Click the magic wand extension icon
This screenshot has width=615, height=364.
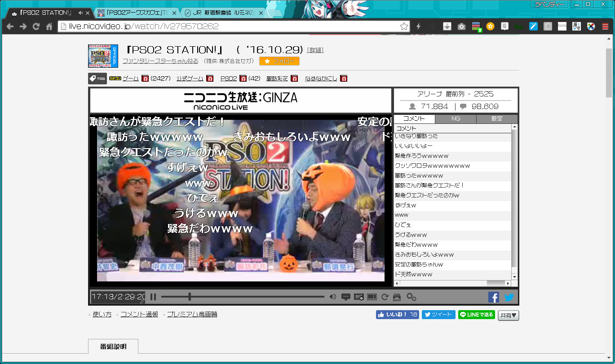tap(533, 26)
